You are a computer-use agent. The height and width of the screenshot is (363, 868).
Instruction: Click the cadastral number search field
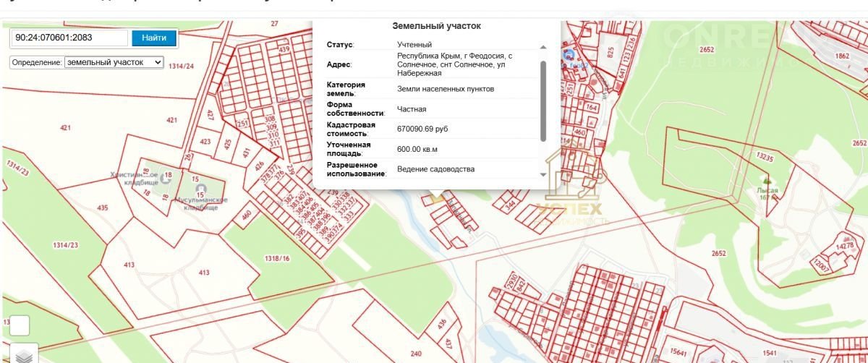pyautogui.click(x=69, y=38)
